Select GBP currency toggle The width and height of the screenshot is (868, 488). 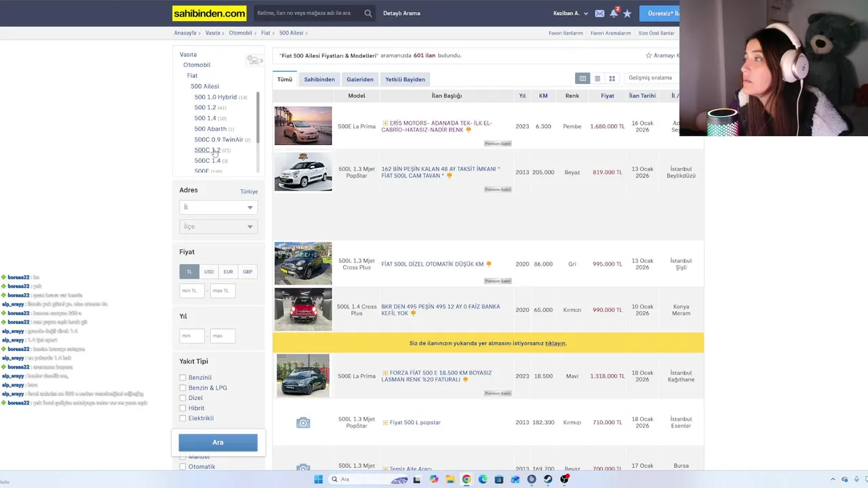(x=248, y=272)
